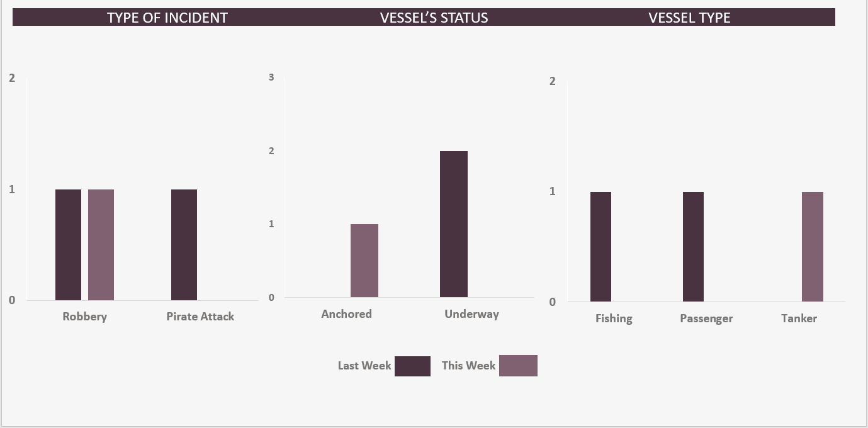Select the Last Week legend label
The image size is (868, 428).
[x=364, y=366]
